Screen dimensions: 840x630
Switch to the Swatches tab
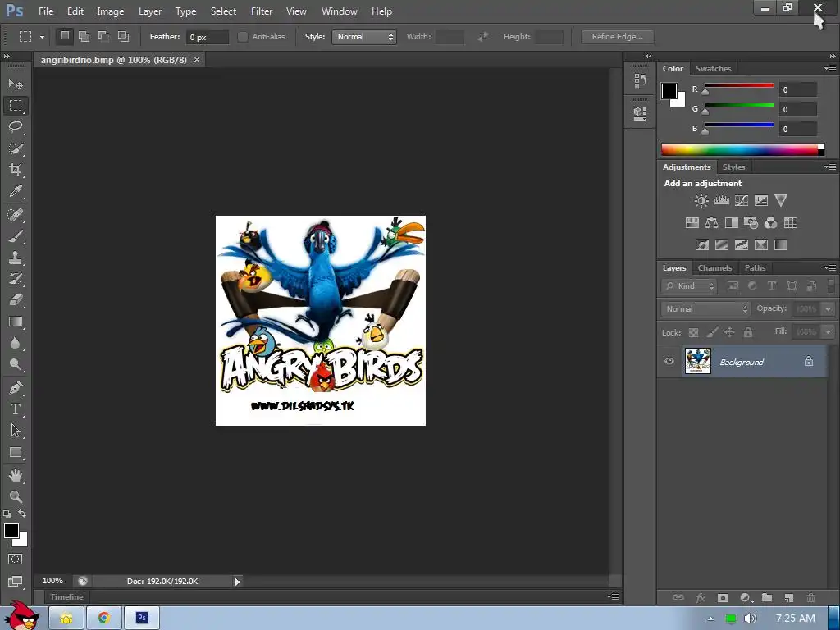pos(713,69)
